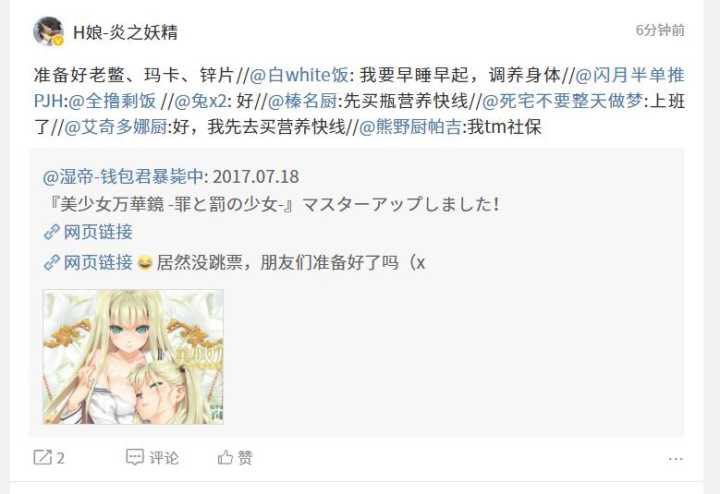Open mention @榛名厨
This screenshot has height=494, width=720.
coord(302,101)
